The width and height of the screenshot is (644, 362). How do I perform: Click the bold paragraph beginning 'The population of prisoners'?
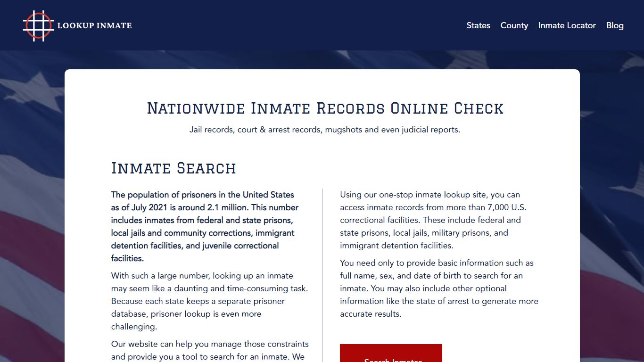[x=205, y=226]
